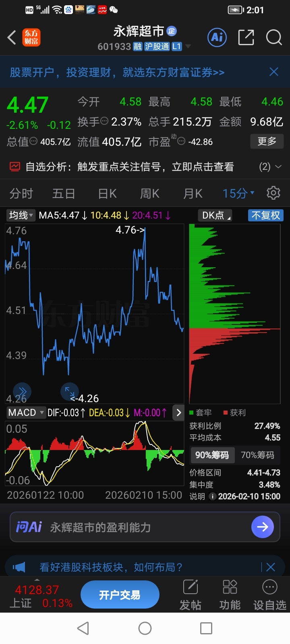Tap the MACD sub-chart
Screen dimensions: 290x644
[x=95, y=453]
